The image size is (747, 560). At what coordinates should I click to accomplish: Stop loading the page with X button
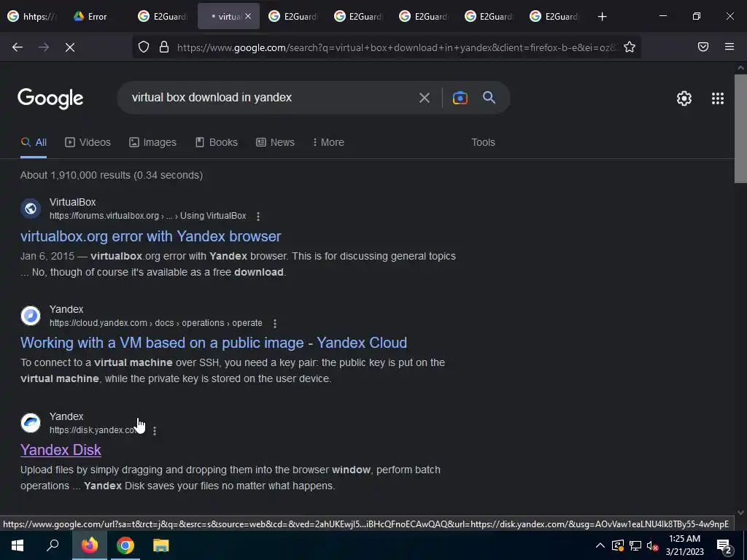pyautogui.click(x=70, y=47)
